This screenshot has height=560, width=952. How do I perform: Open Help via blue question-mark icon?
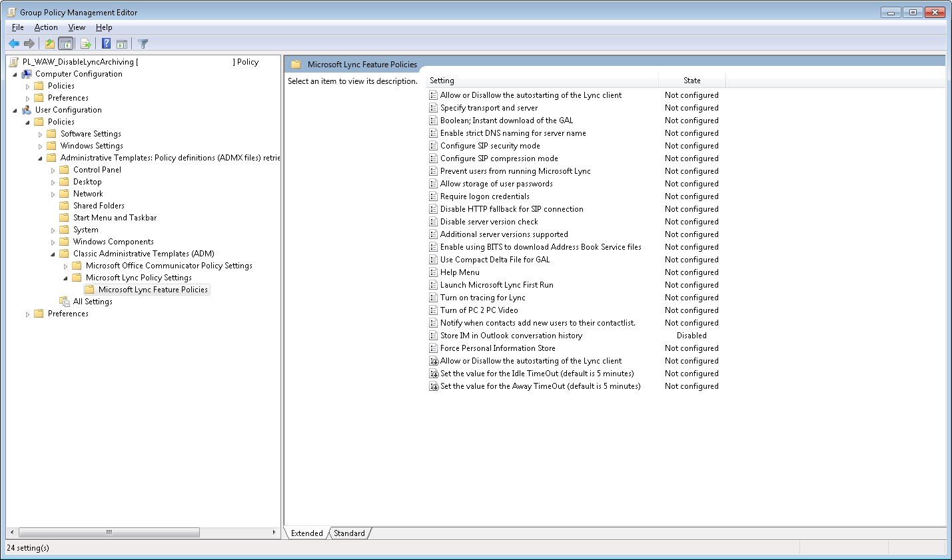click(x=106, y=44)
